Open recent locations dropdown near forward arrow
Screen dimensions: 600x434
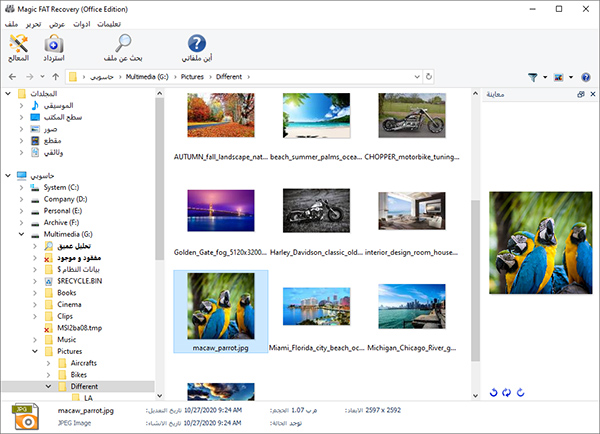(x=42, y=77)
